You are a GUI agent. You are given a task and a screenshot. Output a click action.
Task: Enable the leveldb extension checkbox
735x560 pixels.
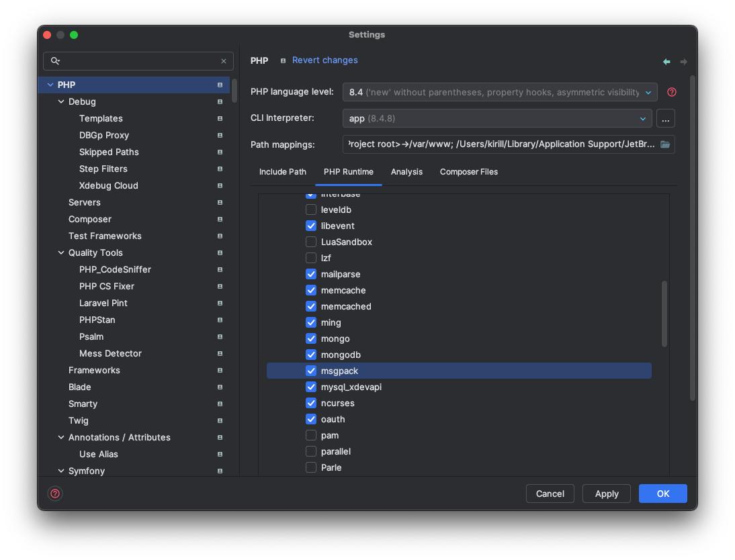pyautogui.click(x=311, y=209)
